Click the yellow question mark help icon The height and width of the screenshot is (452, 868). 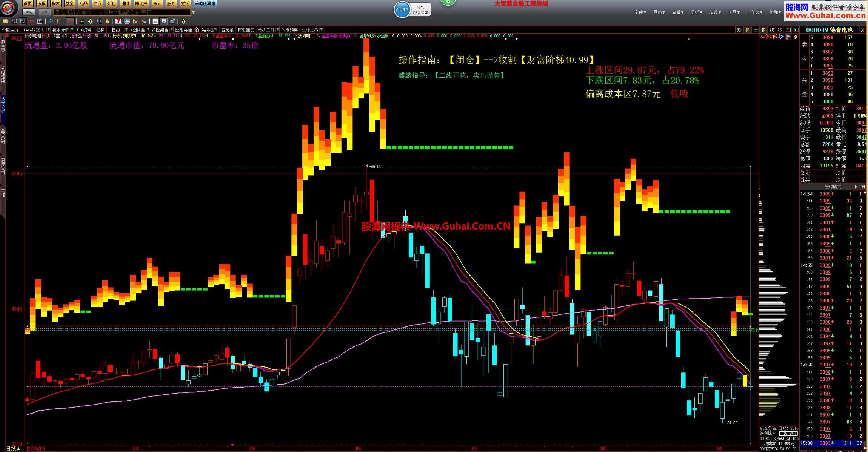click(183, 21)
